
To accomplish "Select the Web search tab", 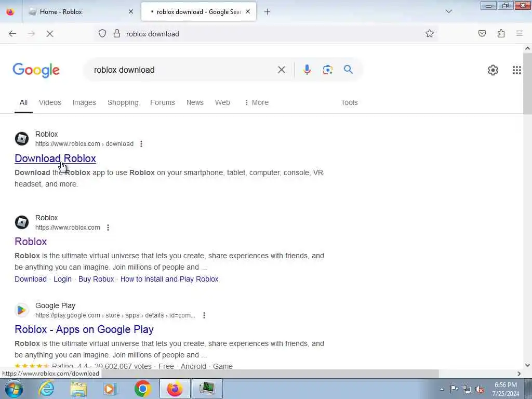I will click(x=222, y=102).
